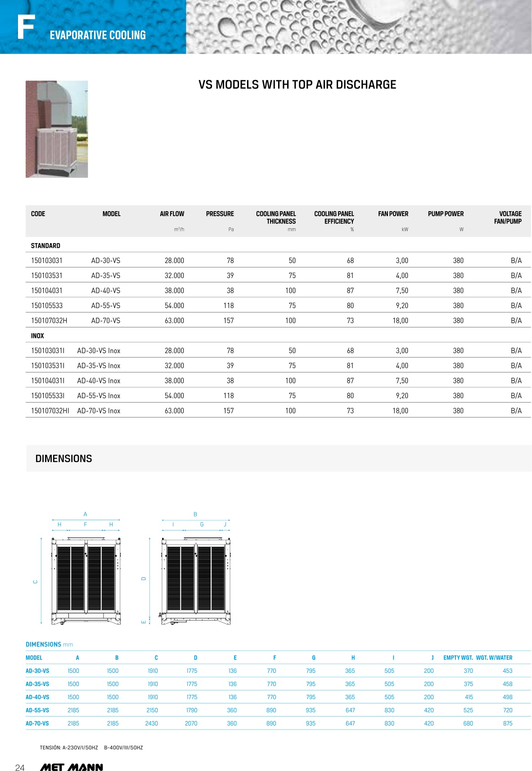Screen dimensions: 532x771
Task: Click the C height label on front drawing
Action: coord(36,582)
